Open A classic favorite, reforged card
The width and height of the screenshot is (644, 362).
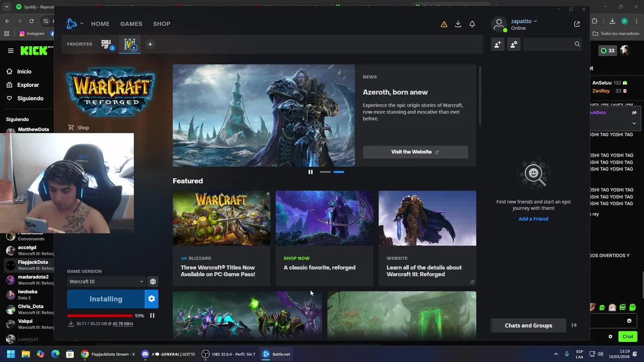pos(324,238)
